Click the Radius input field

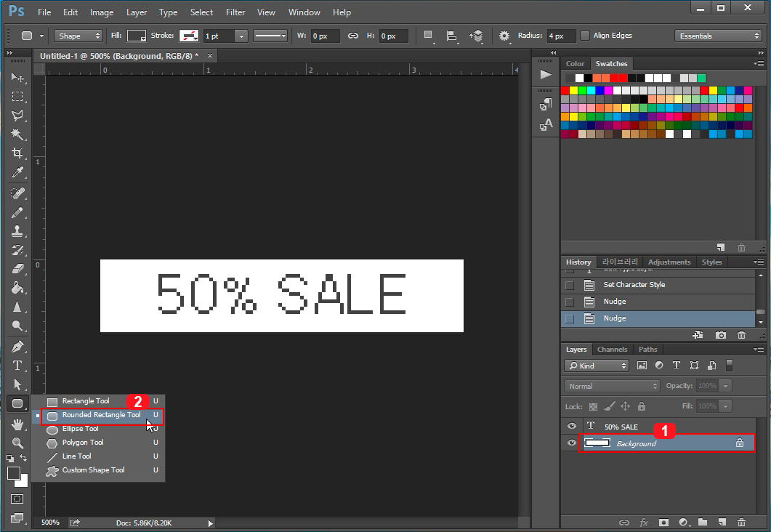coord(560,36)
